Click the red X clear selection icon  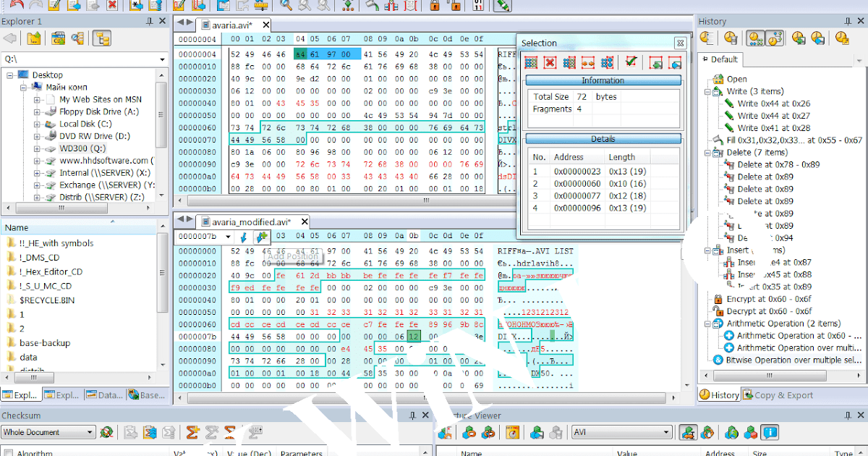[550, 63]
